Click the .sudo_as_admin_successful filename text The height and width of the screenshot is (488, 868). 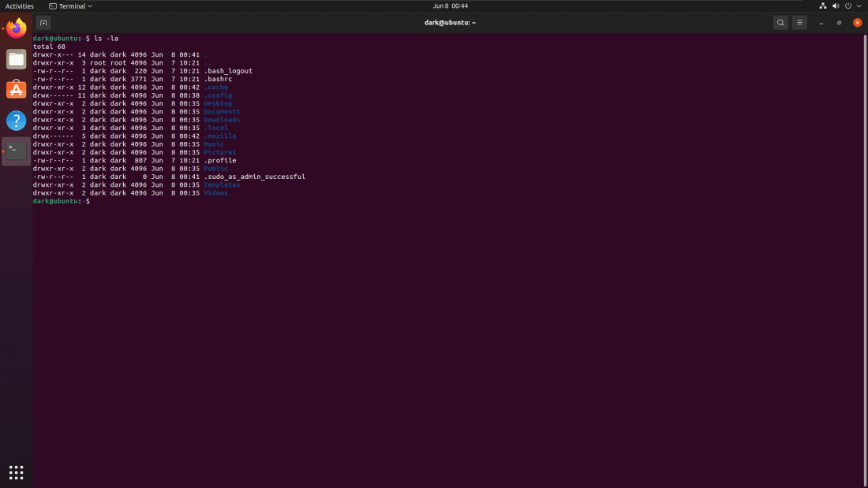pos(255,177)
